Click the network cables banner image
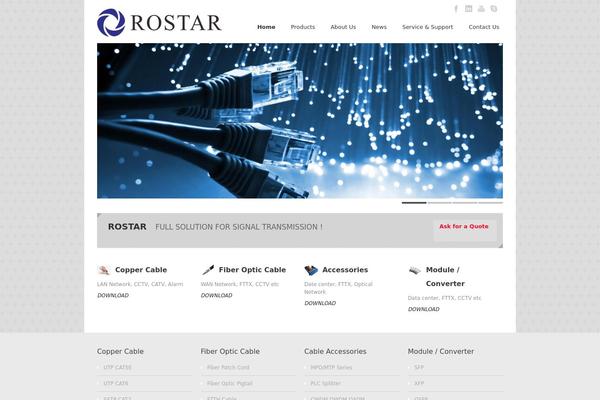This screenshot has width=600, height=400. 300,121
